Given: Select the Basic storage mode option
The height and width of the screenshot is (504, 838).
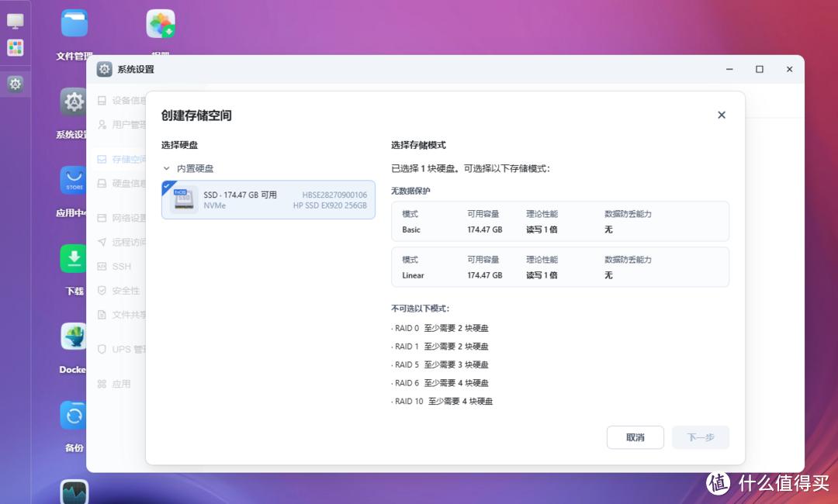Looking at the screenshot, I should pyautogui.click(x=560, y=222).
